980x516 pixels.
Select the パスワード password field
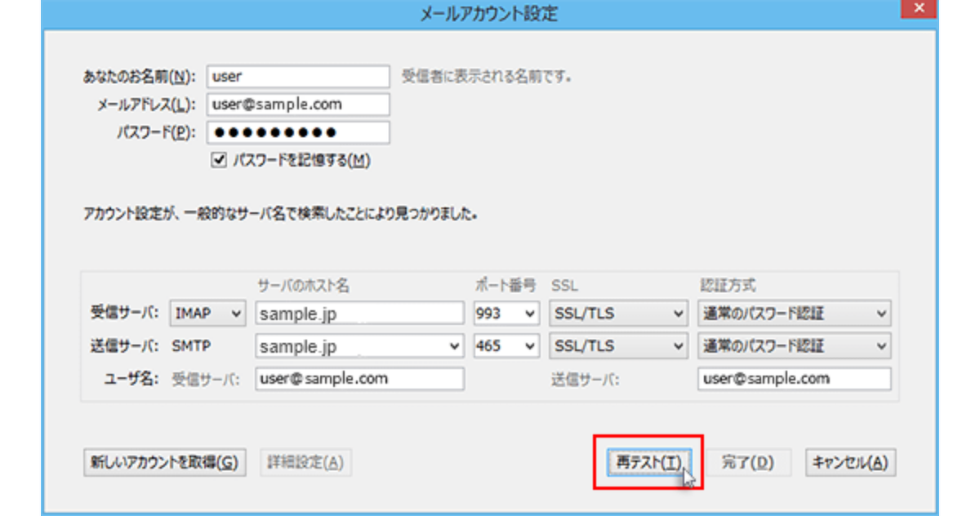click(x=299, y=132)
